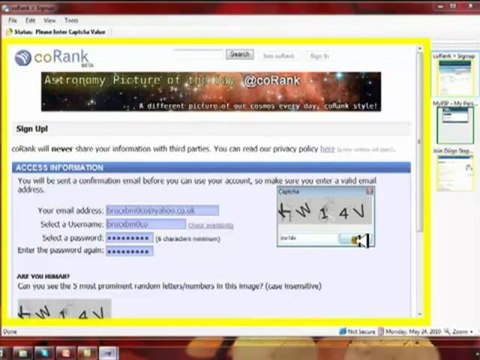
Task: Open the Sign In link
Action: click(319, 56)
